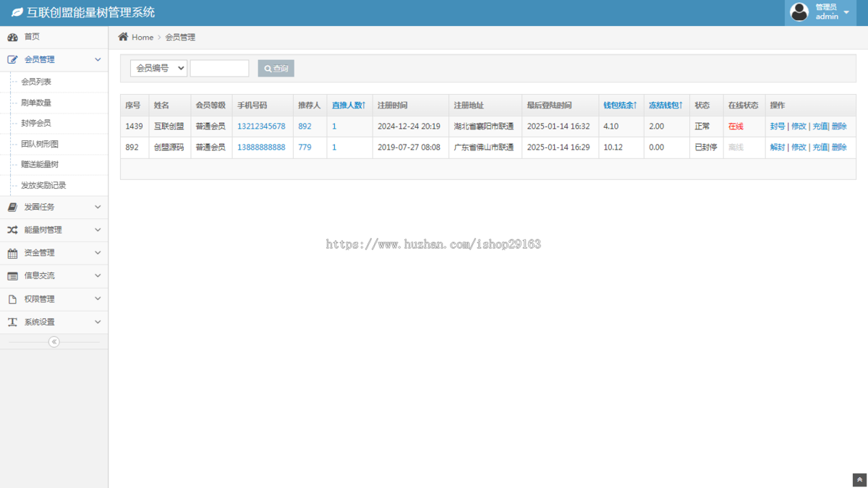Click the name cell 互联创盟
This screenshot has height=488, width=868.
[x=169, y=127]
